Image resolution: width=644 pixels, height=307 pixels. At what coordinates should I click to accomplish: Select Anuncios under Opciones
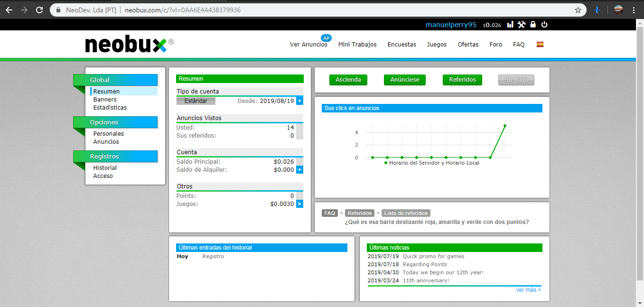click(x=106, y=142)
